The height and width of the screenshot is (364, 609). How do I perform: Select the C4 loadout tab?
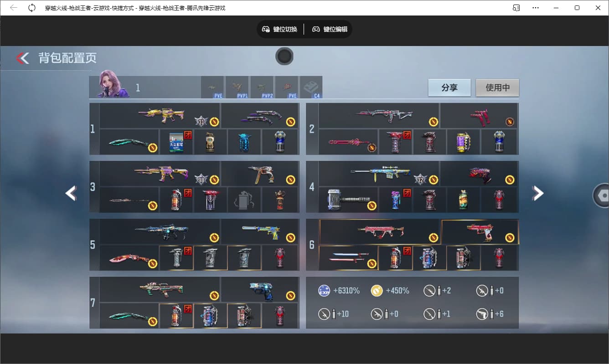tap(311, 87)
